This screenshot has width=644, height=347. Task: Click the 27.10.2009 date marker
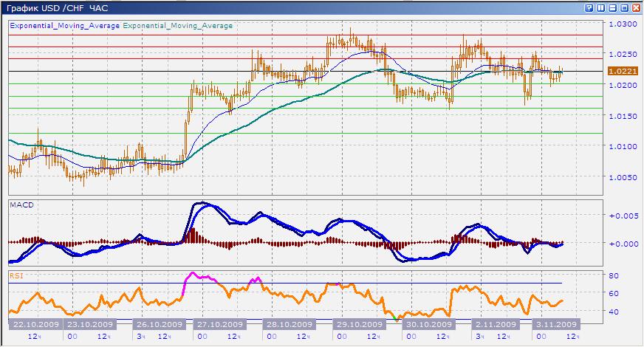pyautogui.click(x=219, y=325)
